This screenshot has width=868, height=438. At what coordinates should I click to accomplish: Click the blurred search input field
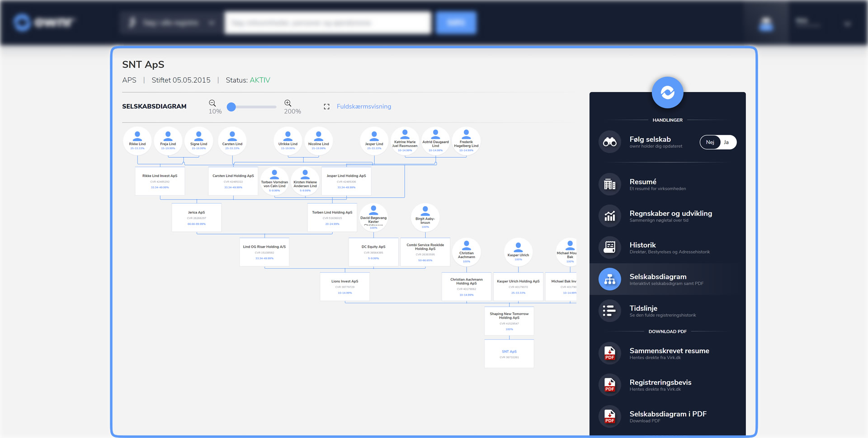328,23
